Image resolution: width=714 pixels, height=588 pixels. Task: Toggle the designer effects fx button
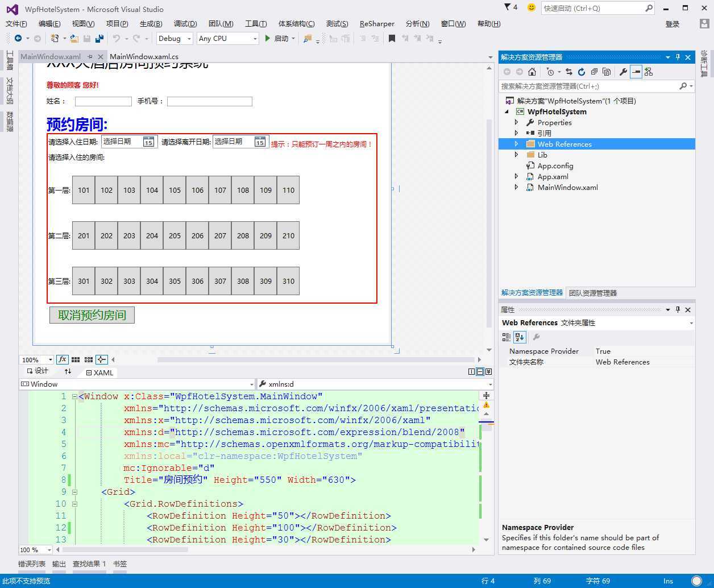coord(63,359)
